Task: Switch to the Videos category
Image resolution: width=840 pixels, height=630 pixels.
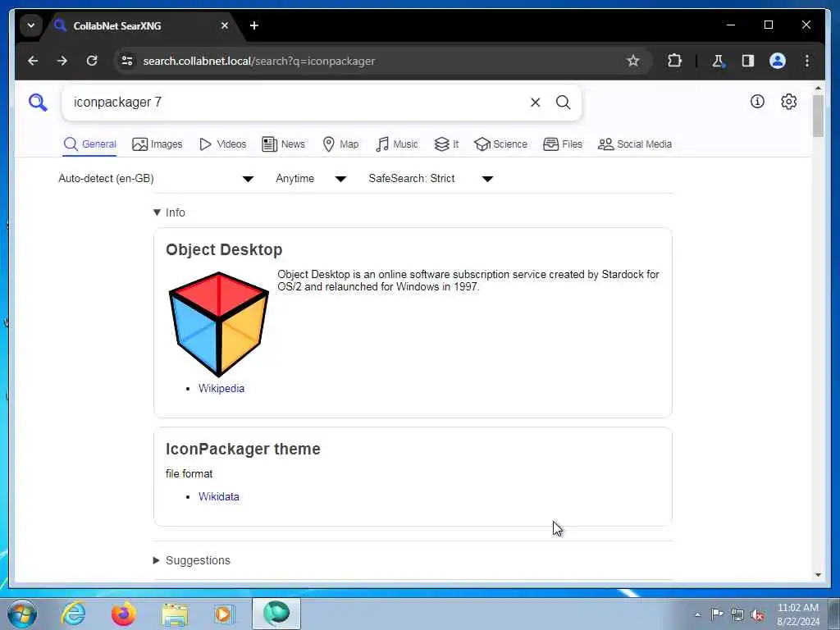Action: tap(222, 144)
